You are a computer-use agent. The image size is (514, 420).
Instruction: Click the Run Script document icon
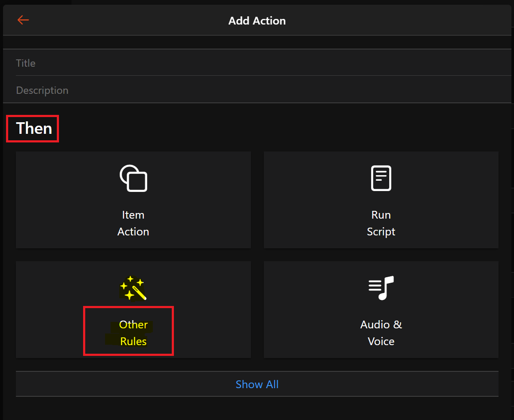[x=381, y=178]
